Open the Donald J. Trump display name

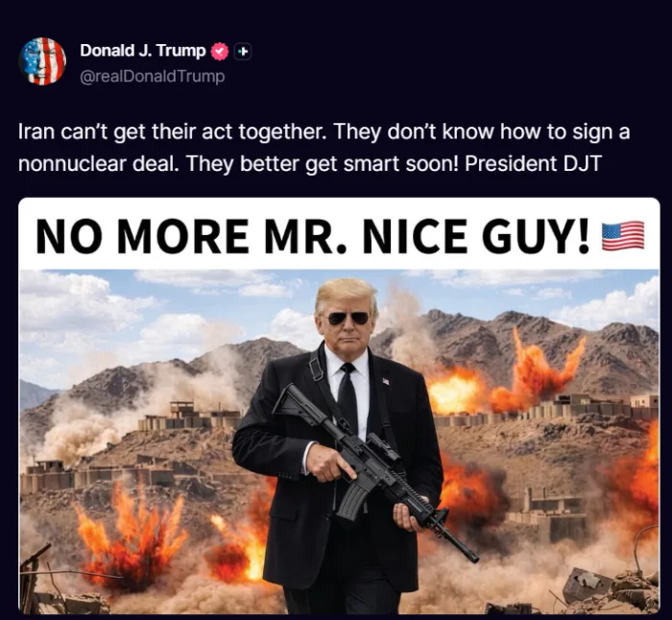point(143,51)
